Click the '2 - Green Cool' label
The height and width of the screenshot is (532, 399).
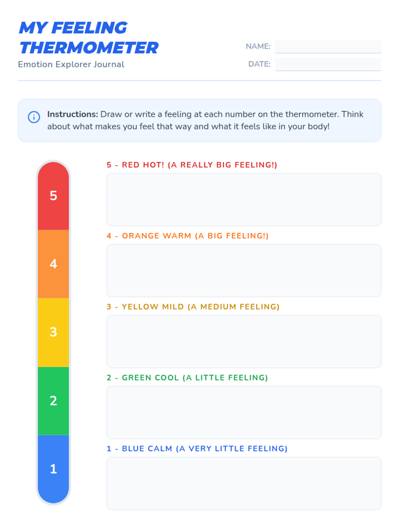click(x=187, y=378)
